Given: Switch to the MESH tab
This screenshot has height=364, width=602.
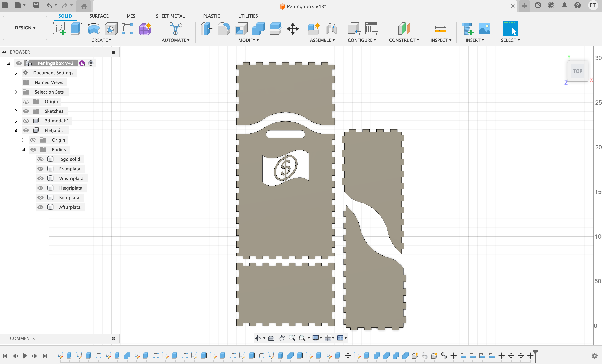Looking at the screenshot, I should (x=132, y=16).
